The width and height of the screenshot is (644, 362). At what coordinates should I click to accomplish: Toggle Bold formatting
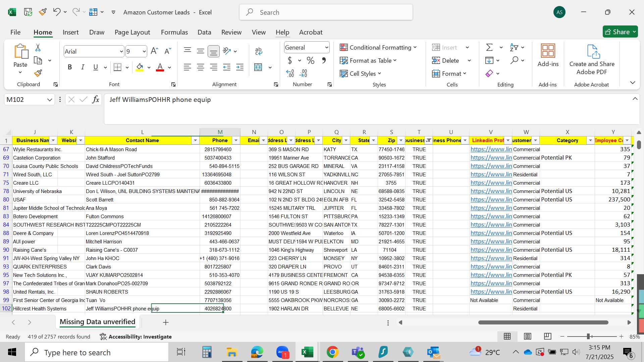[x=70, y=67]
